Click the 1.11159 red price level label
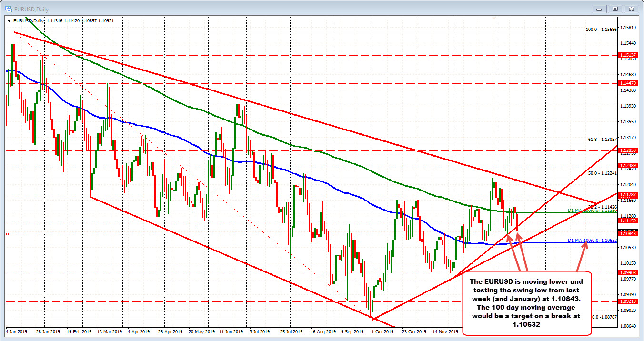 (627, 221)
